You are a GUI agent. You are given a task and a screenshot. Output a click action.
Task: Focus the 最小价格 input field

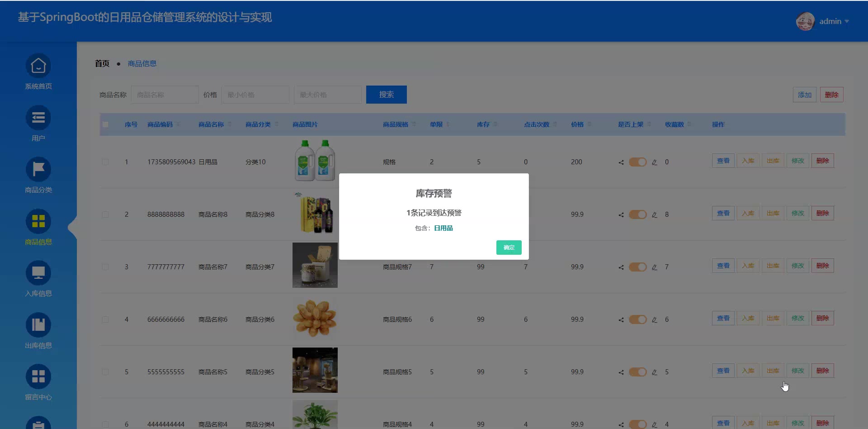coord(255,95)
